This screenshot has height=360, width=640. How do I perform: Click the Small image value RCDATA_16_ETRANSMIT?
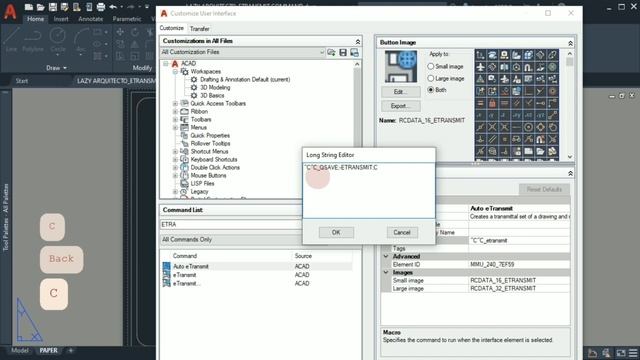tap(503, 280)
